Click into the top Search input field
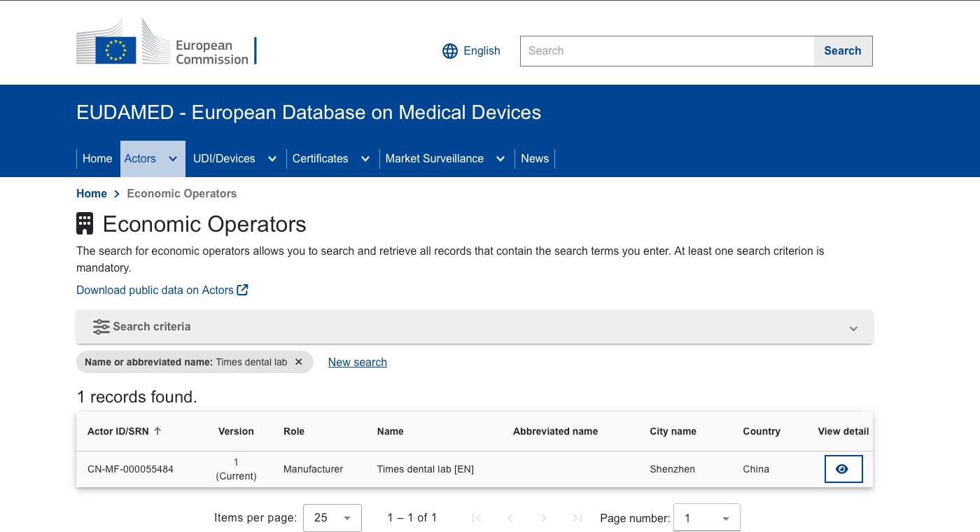The image size is (980, 532). point(667,51)
